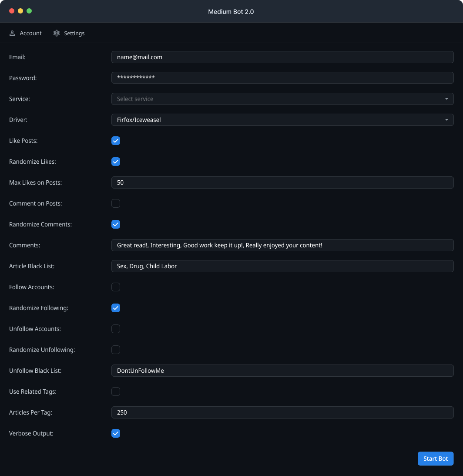
Task: Select the Articles Per Tag field
Action: [282, 412]
